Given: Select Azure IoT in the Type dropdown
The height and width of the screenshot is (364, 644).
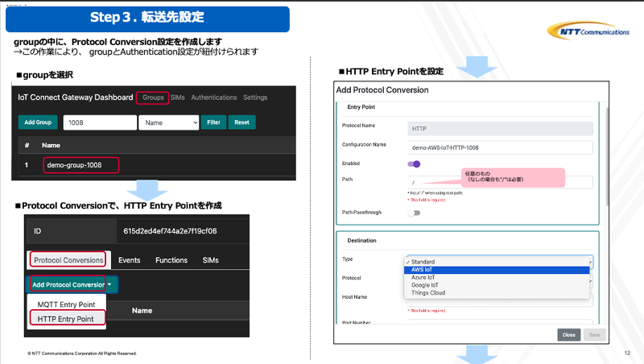Looking at the screenshot, I should point(497,277).
